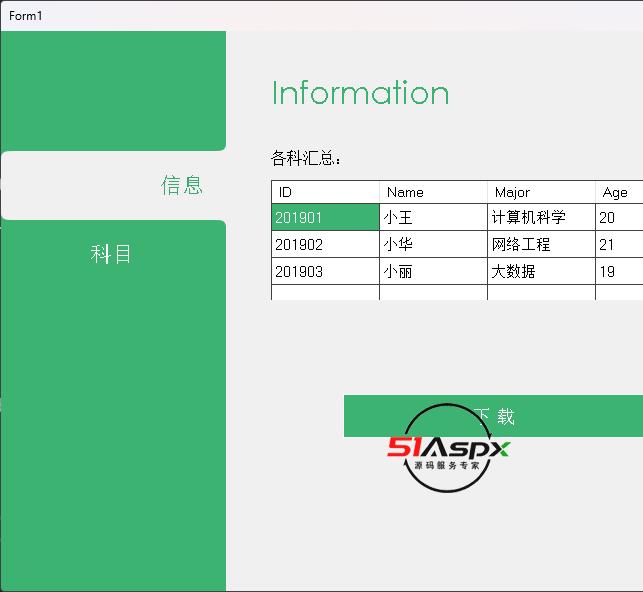Open the 信息 sidebar tab
Screen dimensions: 643x592
tap(113, 185)
